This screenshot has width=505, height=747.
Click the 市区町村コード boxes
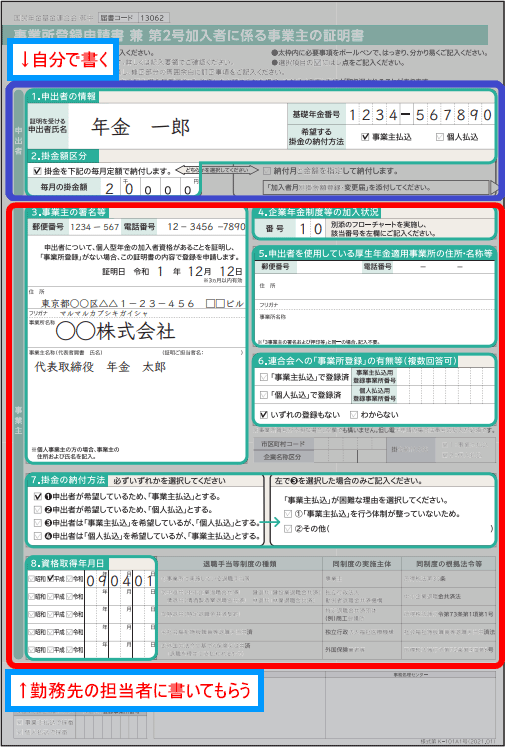[x=350, y=444]
